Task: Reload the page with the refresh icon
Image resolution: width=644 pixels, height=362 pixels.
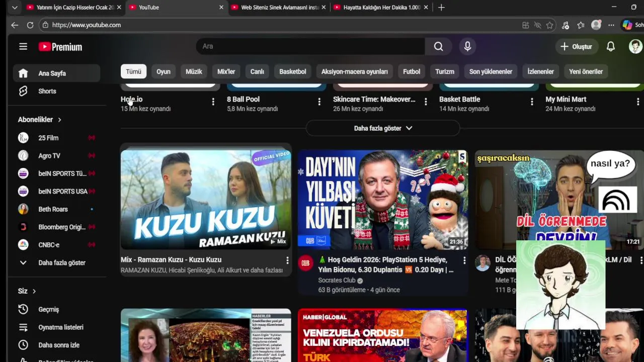Action: [x=30, y=25]
